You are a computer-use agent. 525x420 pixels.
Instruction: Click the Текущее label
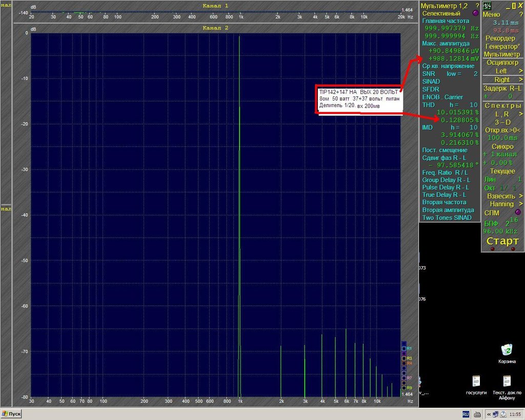coord(502,171)
